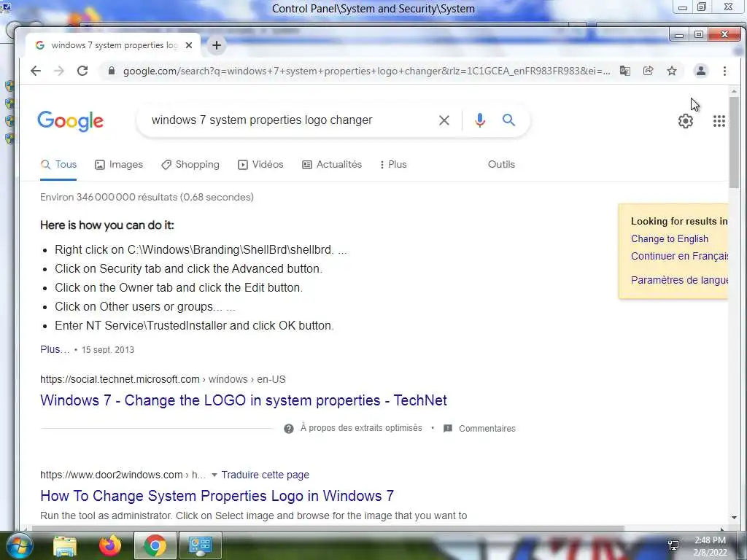This screenshot has height=560, width=747.
Task: Switch to Vidéos results tab
Action: [x=260, y=165]
